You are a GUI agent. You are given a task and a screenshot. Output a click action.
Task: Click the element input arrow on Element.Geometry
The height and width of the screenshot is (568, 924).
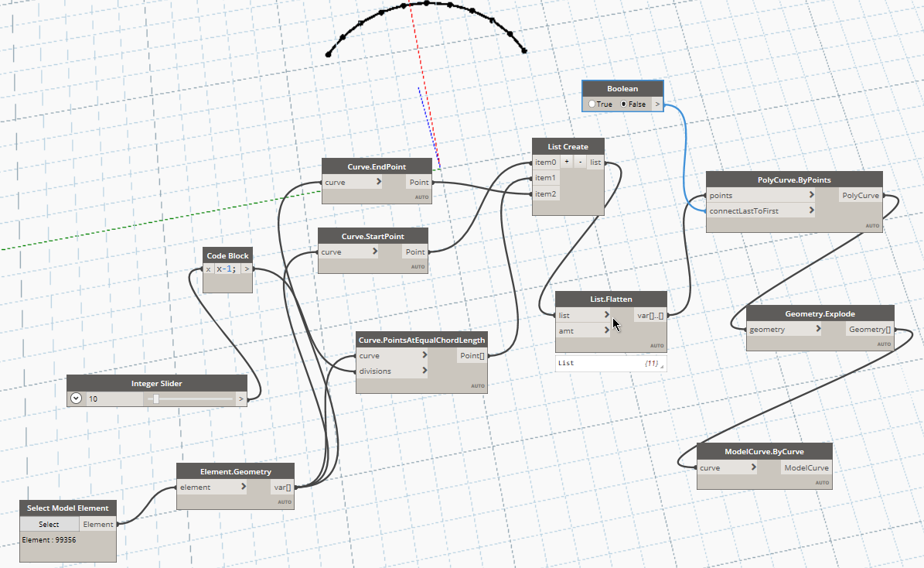click(244, 488)
